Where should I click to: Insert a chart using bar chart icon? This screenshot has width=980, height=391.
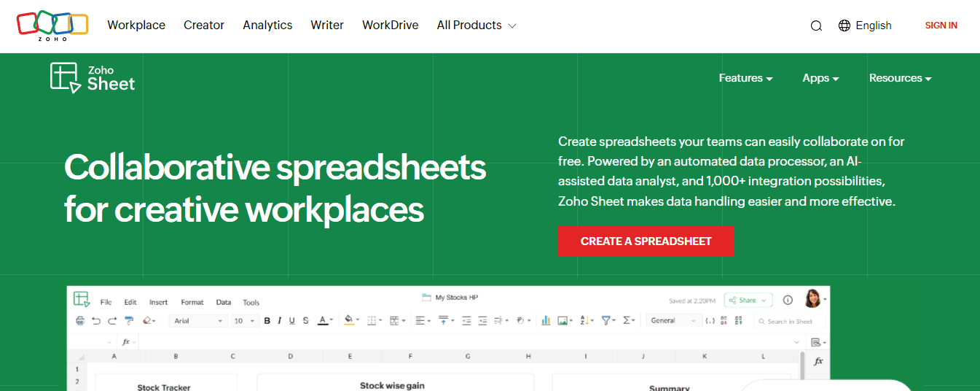click(546, 320)
